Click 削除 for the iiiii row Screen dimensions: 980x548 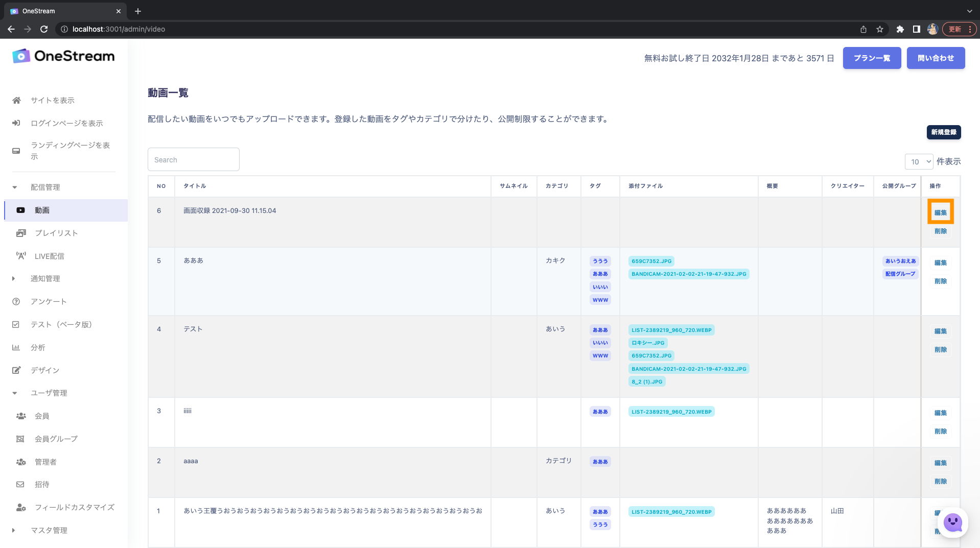pos(941,431)
